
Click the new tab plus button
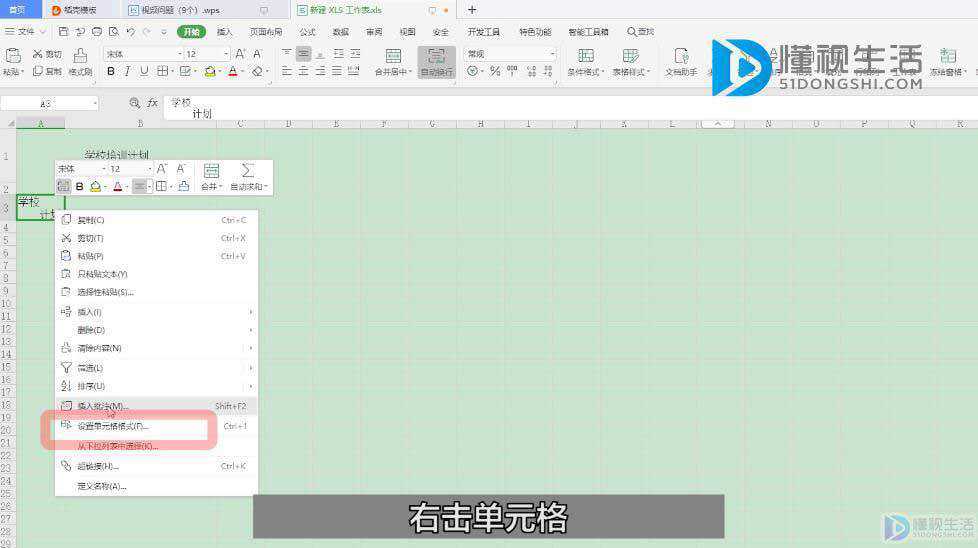click(472, 9)
